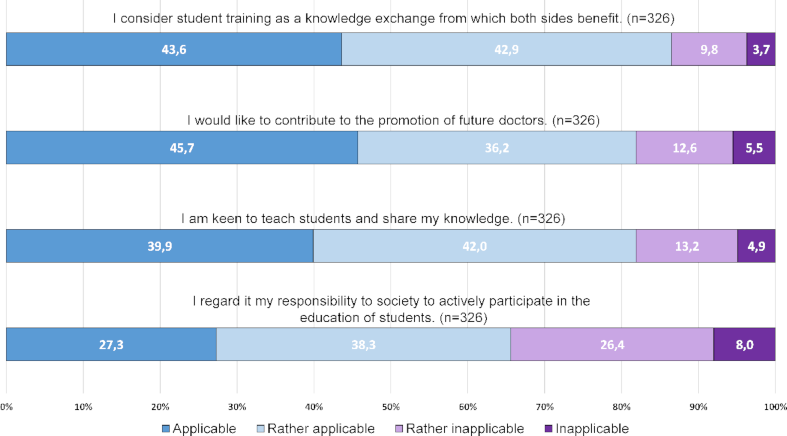Select the 8,0 Inapplicable bar segment
The height and width of the screenshot is (436, 787).
[744, 343]
